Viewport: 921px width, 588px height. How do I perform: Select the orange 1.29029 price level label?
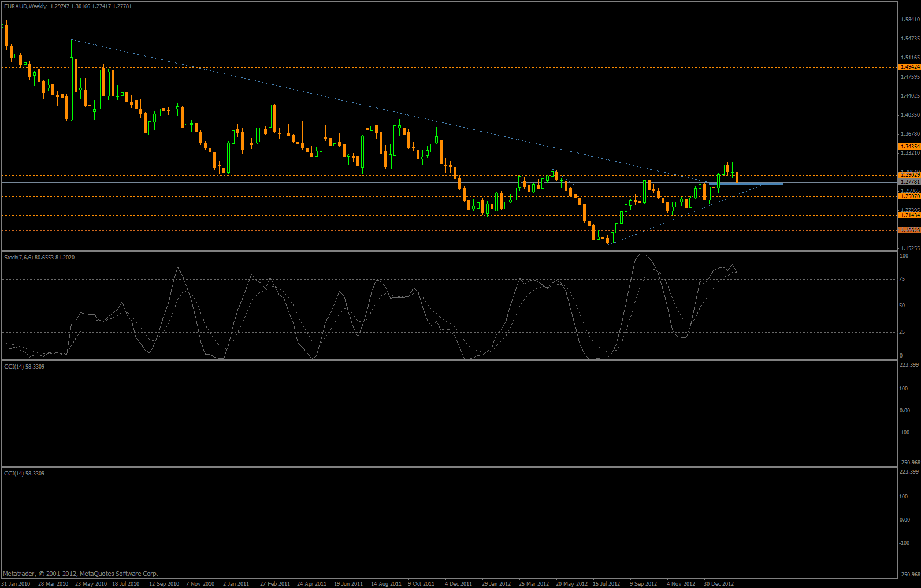tap(909, 174)
